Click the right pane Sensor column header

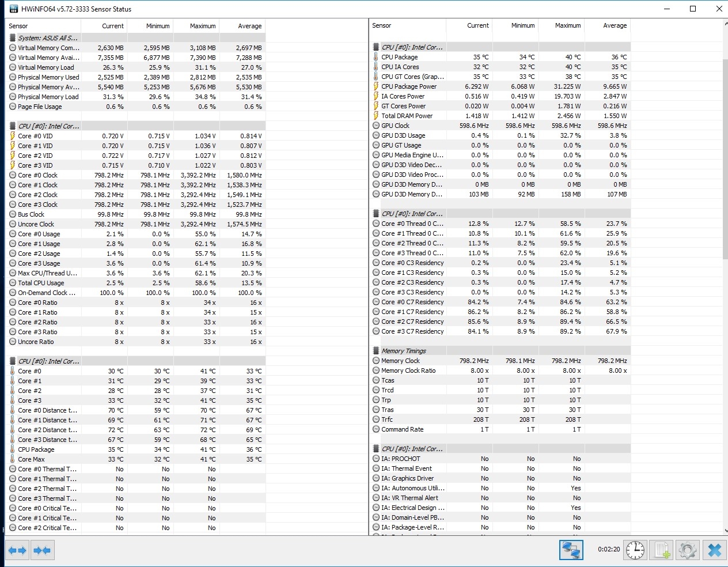pyautogui.click(x=408, y=25)
